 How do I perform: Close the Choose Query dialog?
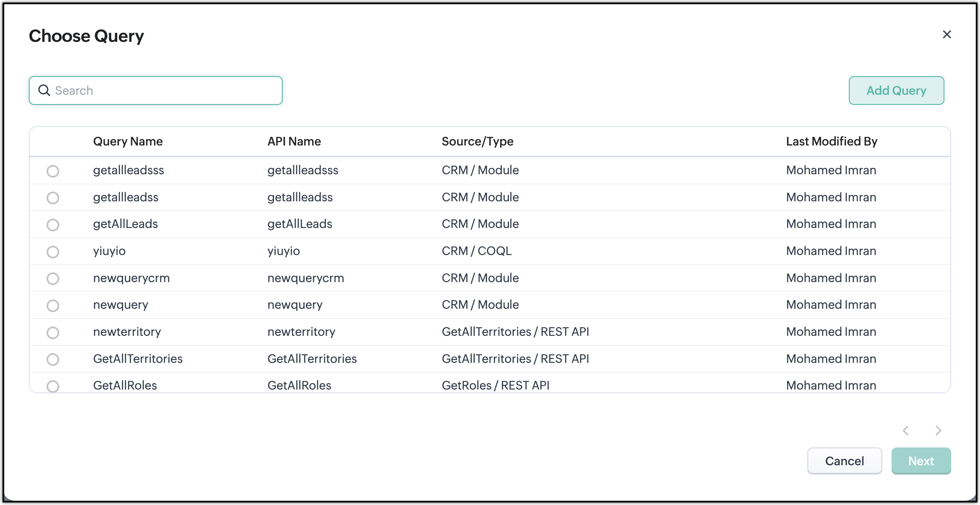coord(947,35)
